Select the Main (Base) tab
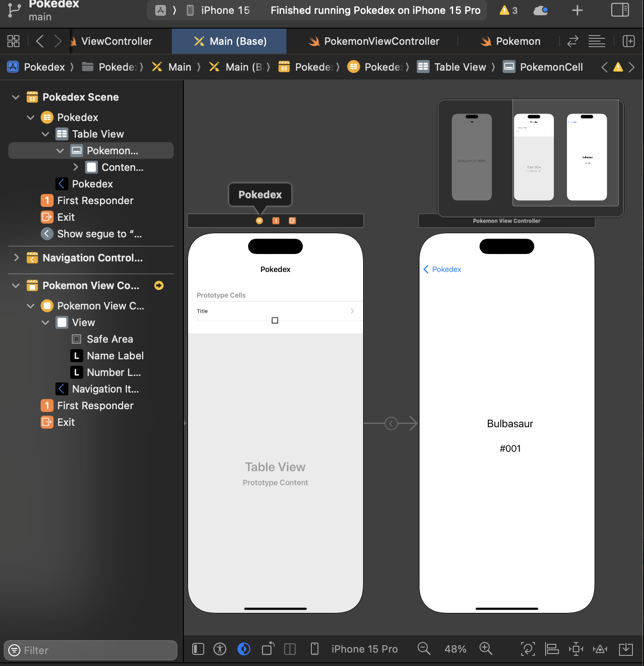Screen dimensions: 644x666 [x=229, y=41]
